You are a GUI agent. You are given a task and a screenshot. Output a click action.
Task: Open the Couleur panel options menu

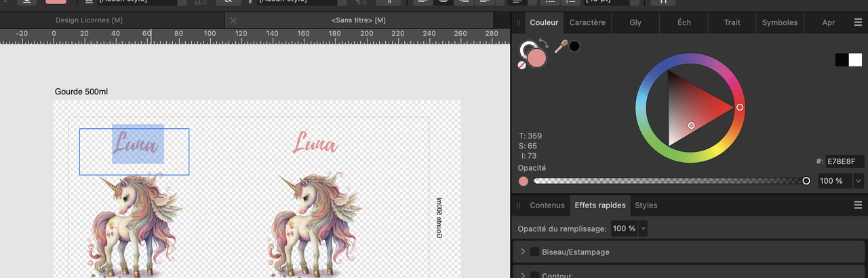pyautogui.click(x=859, y=22)
